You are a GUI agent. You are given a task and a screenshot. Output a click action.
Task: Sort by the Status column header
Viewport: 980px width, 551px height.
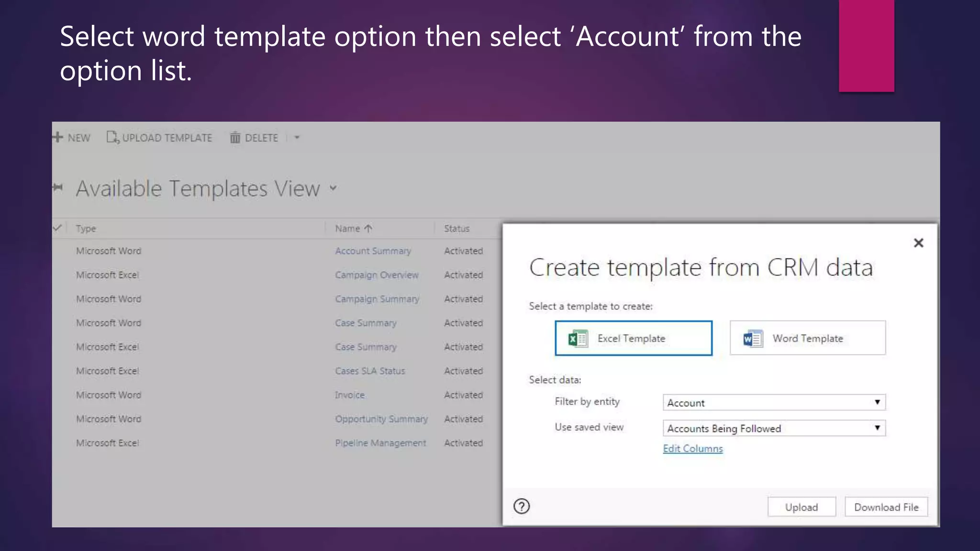tap(457, 229)
